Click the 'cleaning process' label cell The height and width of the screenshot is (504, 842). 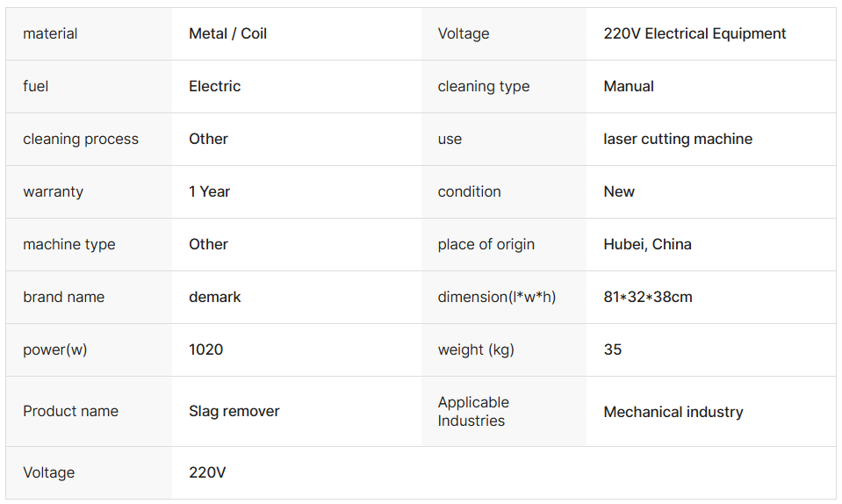81,140
